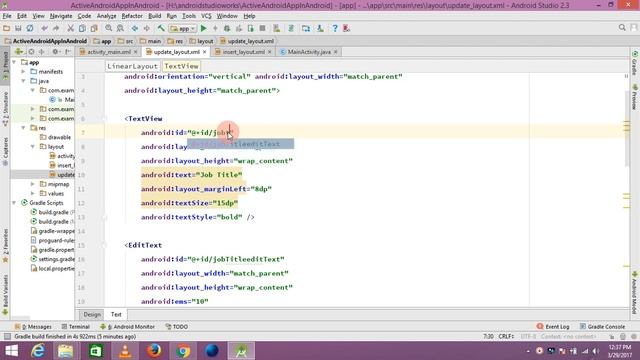
Task: Select the Text view tab
Action: pyautogui.click(x=116, y=314)
